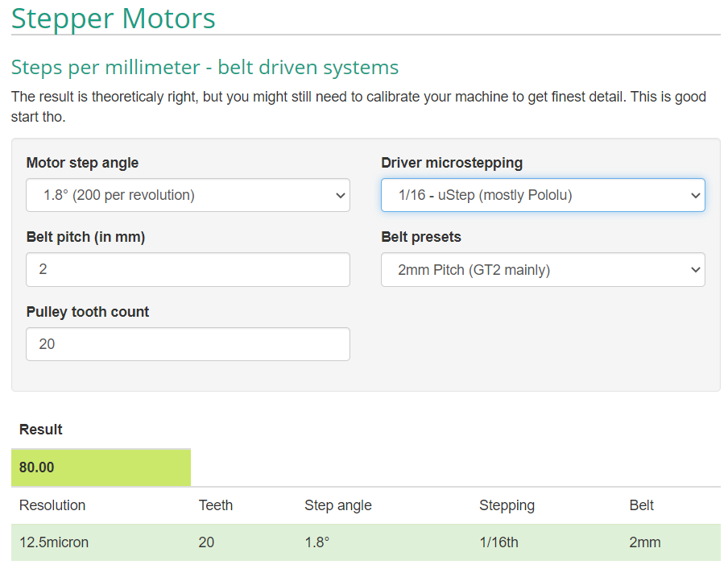Click the 1/16th stepping table value
Screen dimensions: 728x569
click(x=498, y=542)
